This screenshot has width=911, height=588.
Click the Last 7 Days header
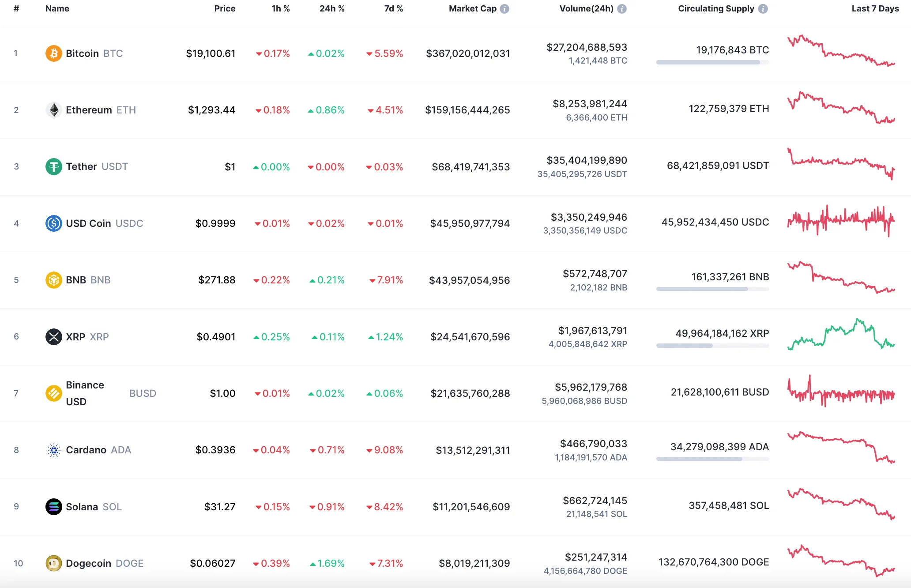coord(875,8)
